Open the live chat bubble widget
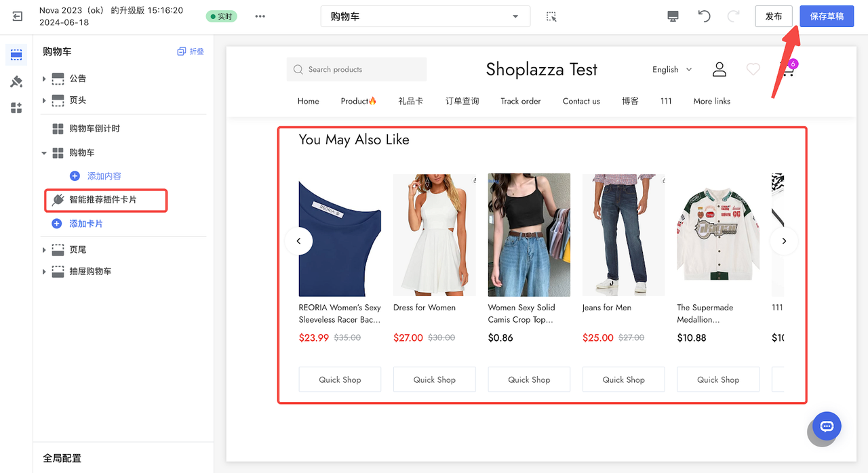The width and height of the screenshot is (868, 473). 826,426
